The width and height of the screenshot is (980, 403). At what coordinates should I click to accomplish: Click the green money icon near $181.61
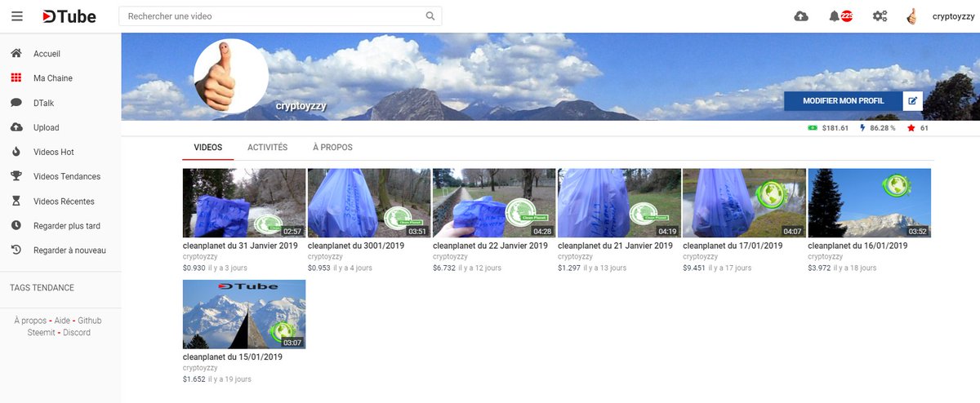pos(813,128)
